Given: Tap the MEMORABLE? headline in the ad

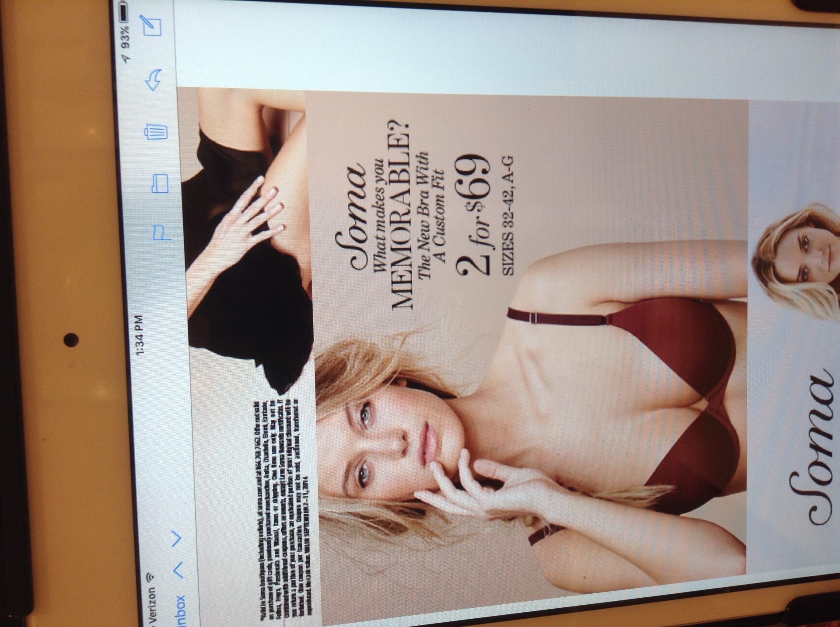Looking at the screenshot, I should click(x=402, y=215).
